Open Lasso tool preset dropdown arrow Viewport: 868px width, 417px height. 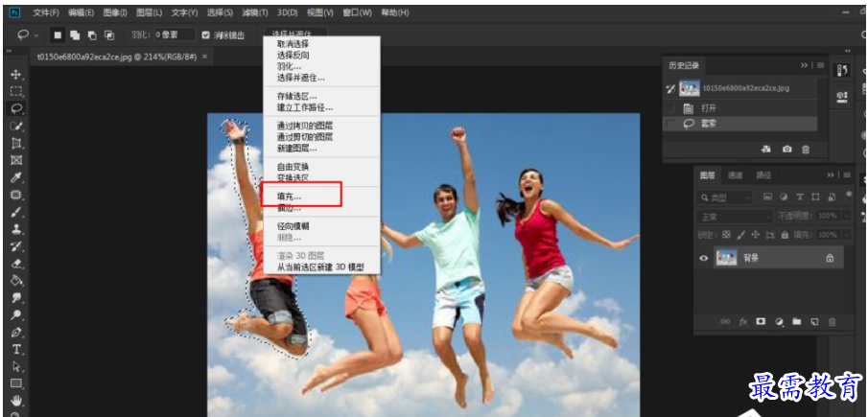click(x=36, y=35)
